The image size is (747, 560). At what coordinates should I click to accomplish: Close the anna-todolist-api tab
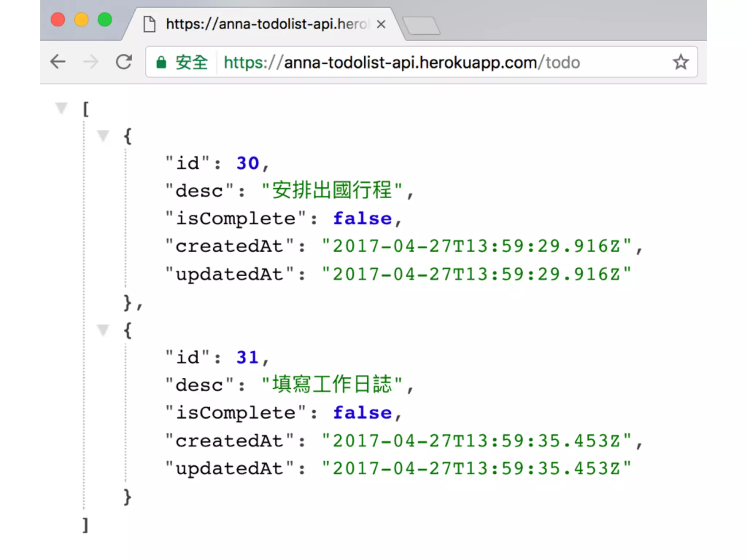[x=381, y=24]
